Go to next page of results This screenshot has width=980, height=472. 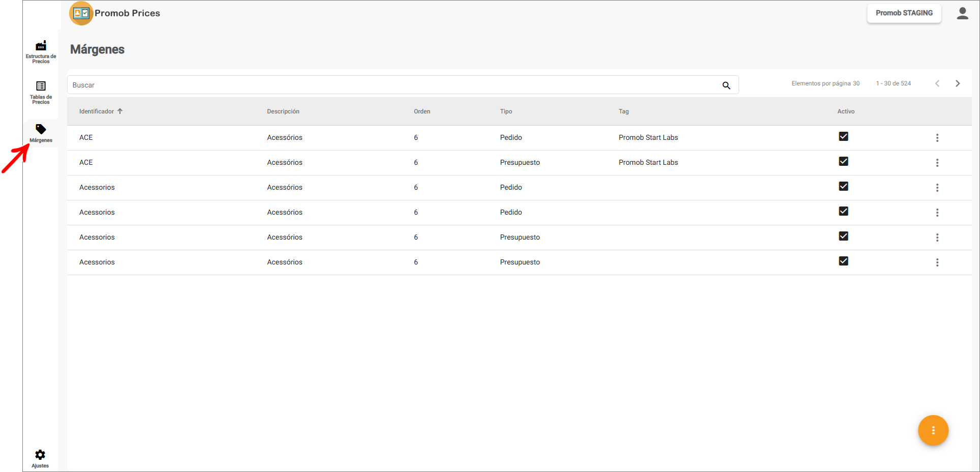pos(958,83)
